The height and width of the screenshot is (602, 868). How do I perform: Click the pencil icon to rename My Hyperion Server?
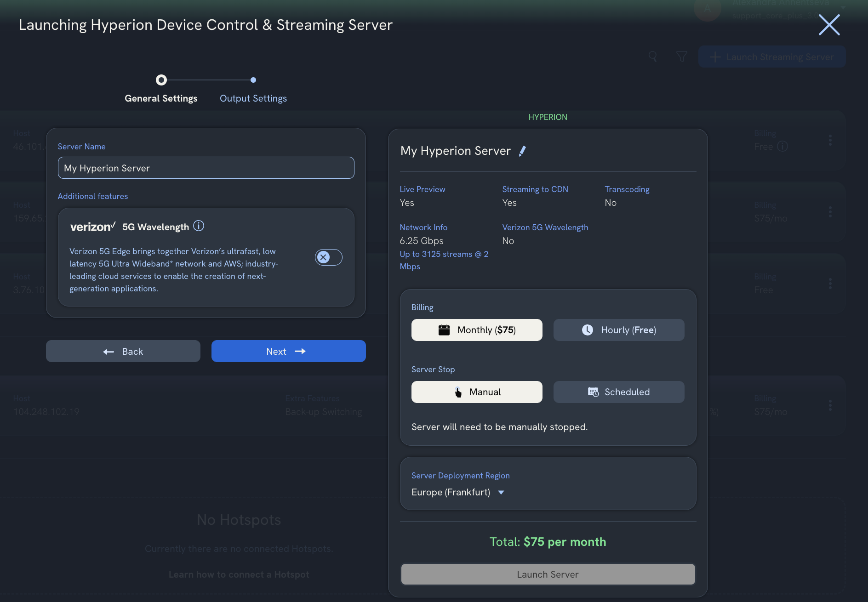click(523, 151)
